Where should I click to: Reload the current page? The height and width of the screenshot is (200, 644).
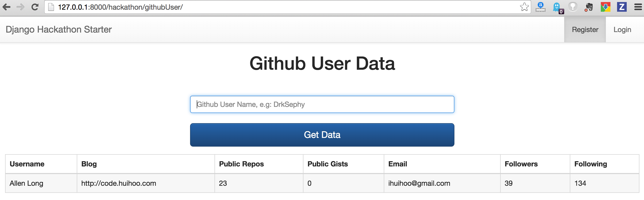(x=35, y=7)
